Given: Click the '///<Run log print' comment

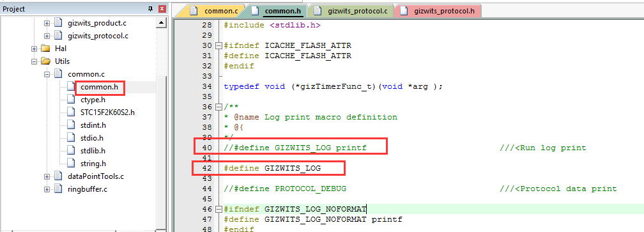Looking at the screenshot, I should [x=543, y=148].
